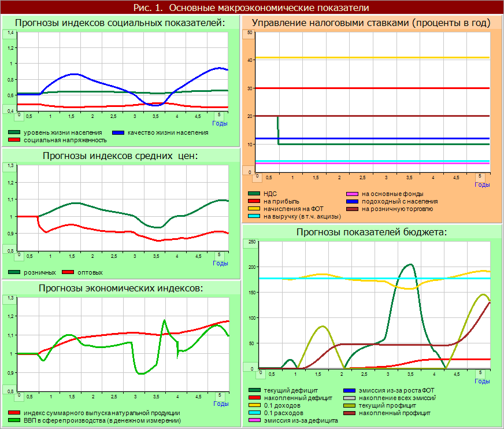Screen dimensions: 504x429
Task: Click the blue эмиссия из-за роста ФОТ swatch
Action: pos(350,390)
